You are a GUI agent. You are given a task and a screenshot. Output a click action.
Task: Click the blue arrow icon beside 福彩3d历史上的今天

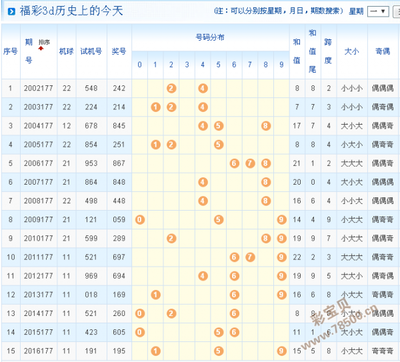(x=11, y=12)
